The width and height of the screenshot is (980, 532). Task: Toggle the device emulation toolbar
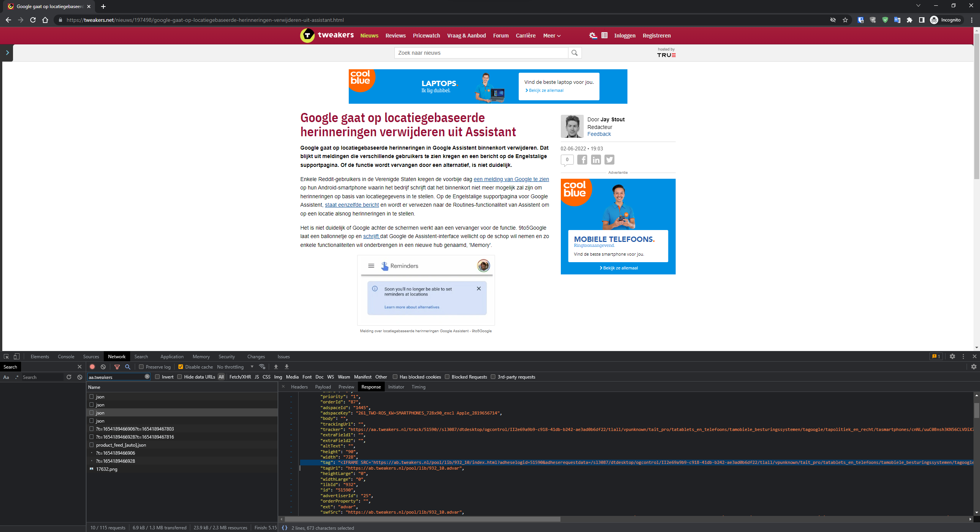click(x=16, y=356)
